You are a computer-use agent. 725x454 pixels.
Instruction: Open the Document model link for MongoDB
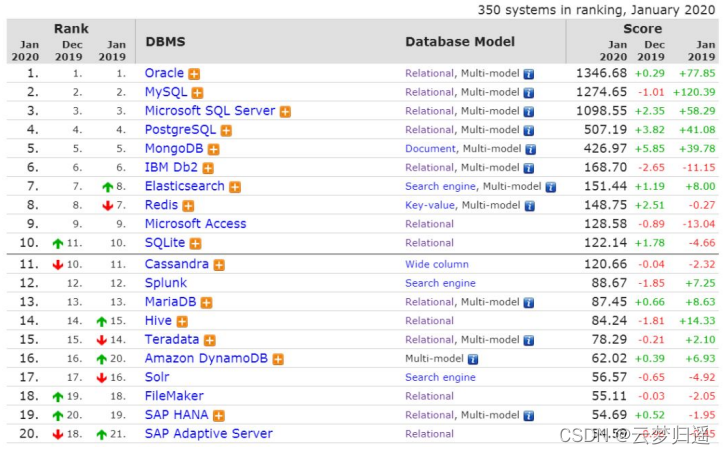click(x=430, y=149)
